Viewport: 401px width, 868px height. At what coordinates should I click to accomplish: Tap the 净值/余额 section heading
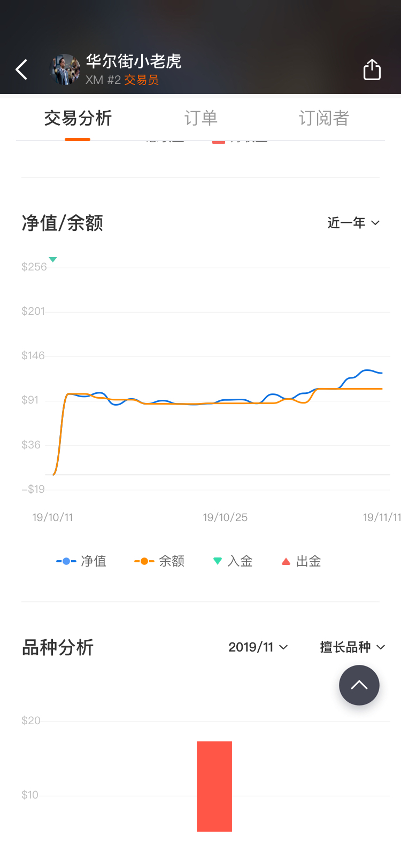[x=63, y=223]
